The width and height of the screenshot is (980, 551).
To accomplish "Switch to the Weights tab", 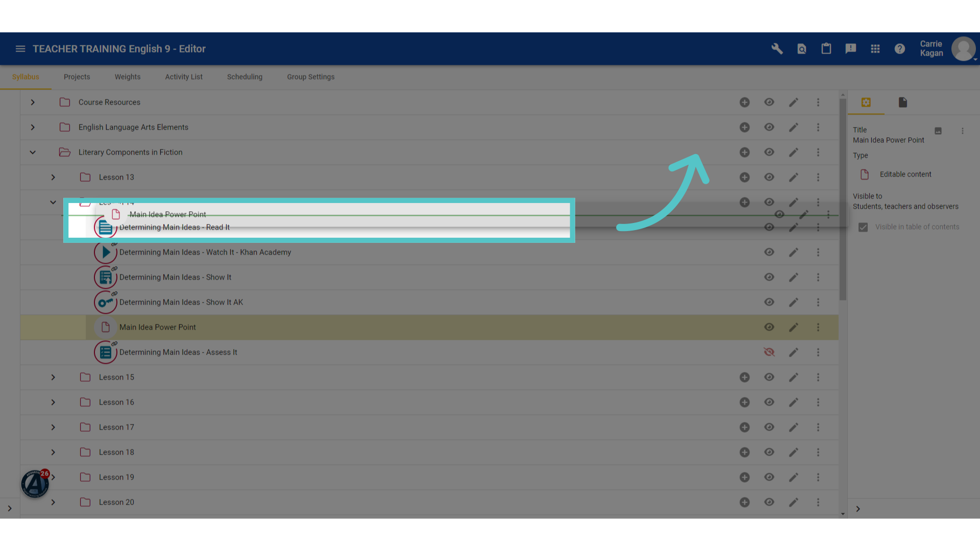I will click(x=128, y=77).
